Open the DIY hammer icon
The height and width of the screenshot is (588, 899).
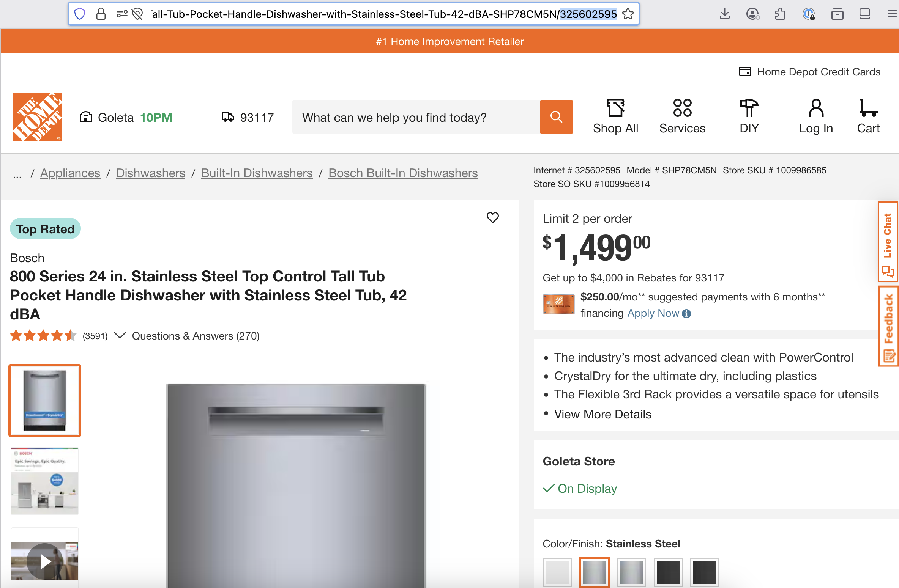(x=749, y=116)
